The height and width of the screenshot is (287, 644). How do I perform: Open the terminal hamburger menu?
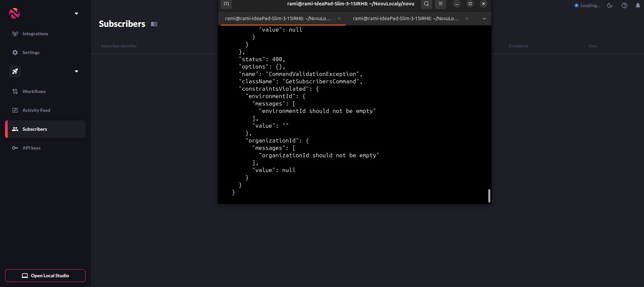[x=441, y=4]
